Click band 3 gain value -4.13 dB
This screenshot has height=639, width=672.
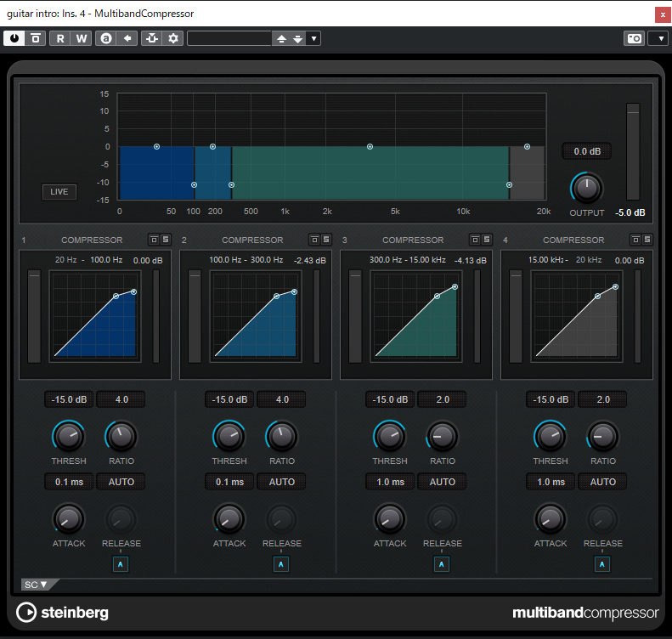(471, 261)
